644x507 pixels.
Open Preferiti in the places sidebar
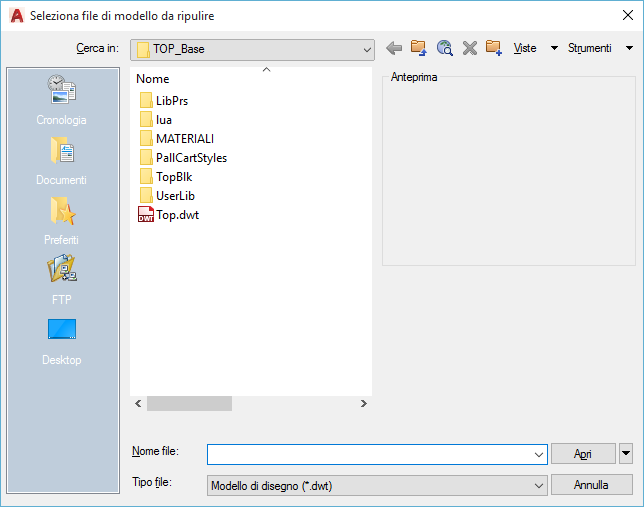point(62,221)
